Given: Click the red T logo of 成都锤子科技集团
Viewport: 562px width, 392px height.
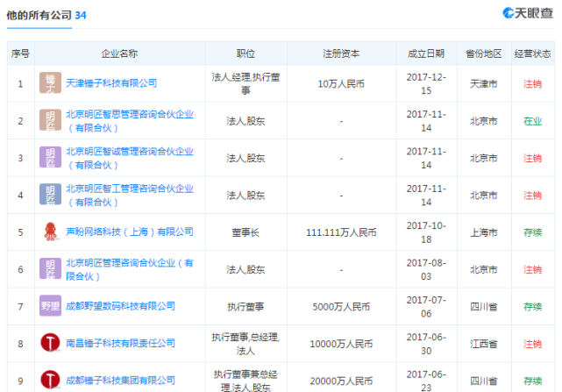Looking at the screenshot, I should (50, 380).
